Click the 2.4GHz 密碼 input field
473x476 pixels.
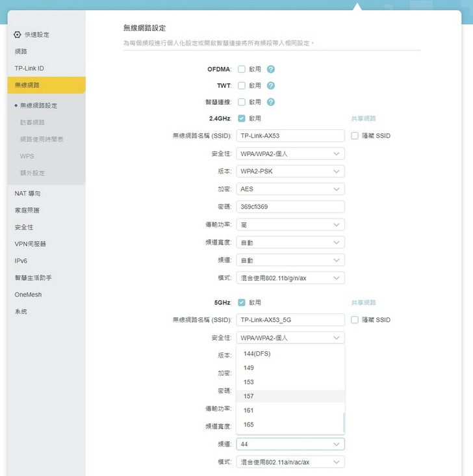pyautogui.click(x=290, y=207)
